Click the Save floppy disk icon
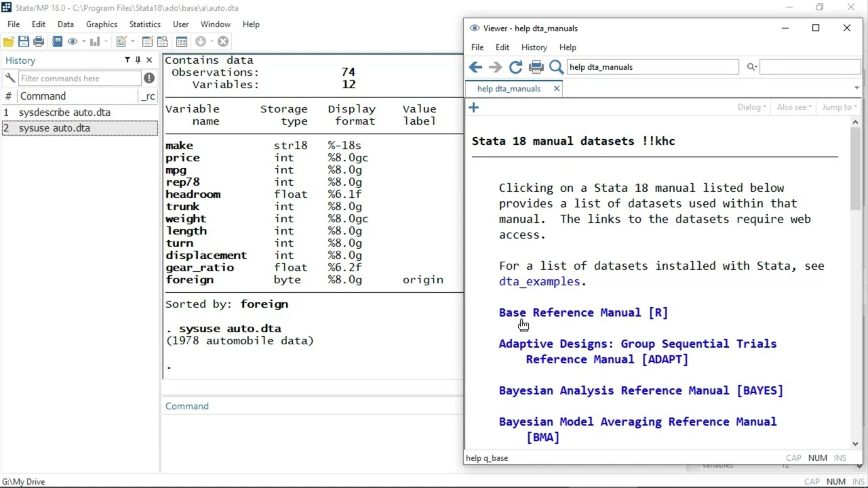The image size is (868, 488). [x=24, y=41]
